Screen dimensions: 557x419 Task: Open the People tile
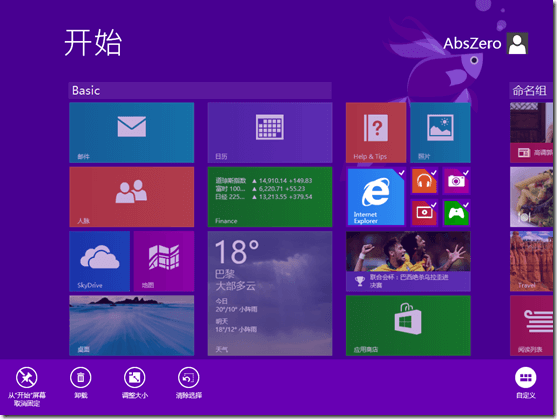tap(131, 197)
